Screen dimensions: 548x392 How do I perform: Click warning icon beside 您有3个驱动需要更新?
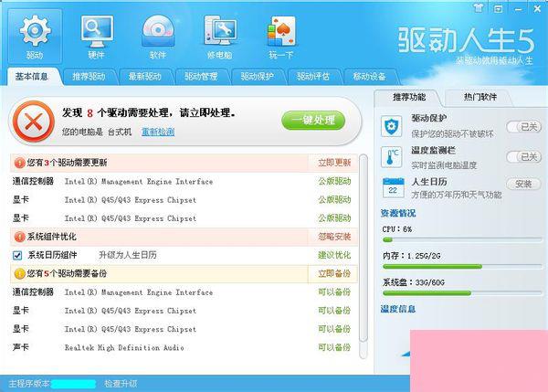point(19,163)
